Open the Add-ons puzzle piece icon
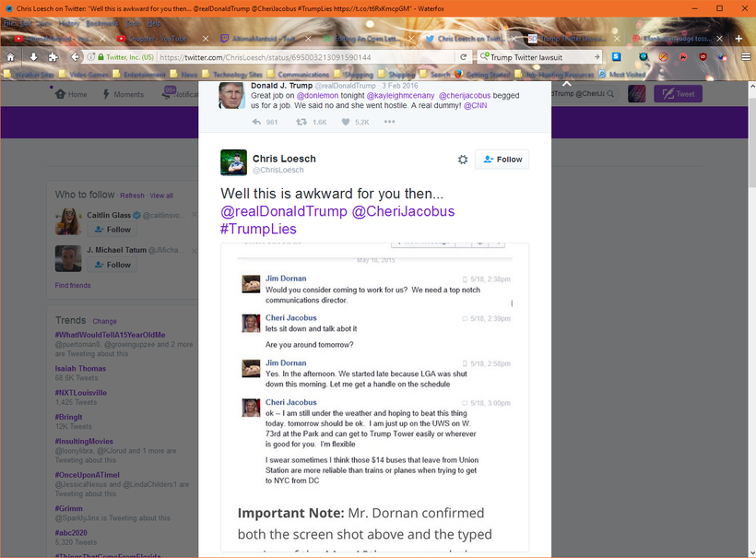756x558 pixels. pyautogui.click(x=53, y=57)
